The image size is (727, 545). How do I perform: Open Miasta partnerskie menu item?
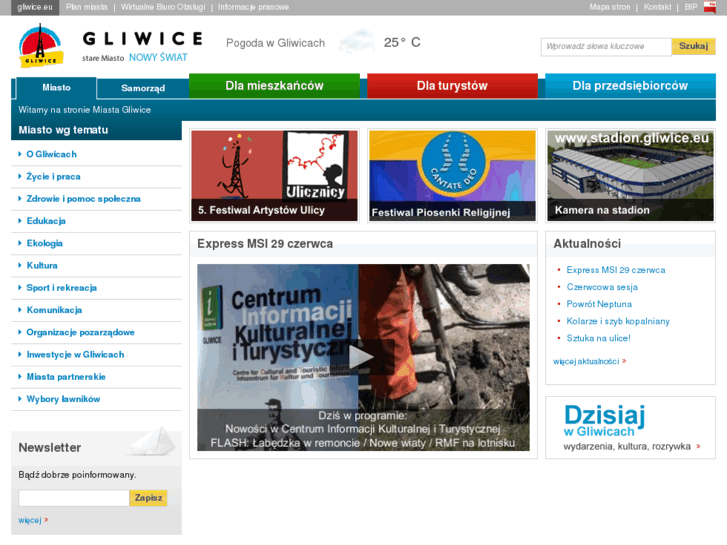click(x=66, y=377)
